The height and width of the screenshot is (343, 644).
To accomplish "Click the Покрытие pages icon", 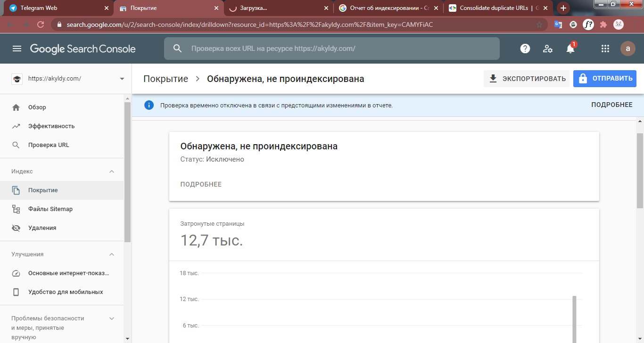I will 16,190.
